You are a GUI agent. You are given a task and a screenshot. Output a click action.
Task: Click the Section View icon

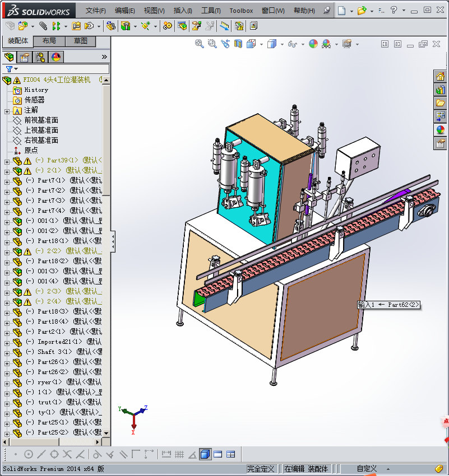click(x=238, y=44)
